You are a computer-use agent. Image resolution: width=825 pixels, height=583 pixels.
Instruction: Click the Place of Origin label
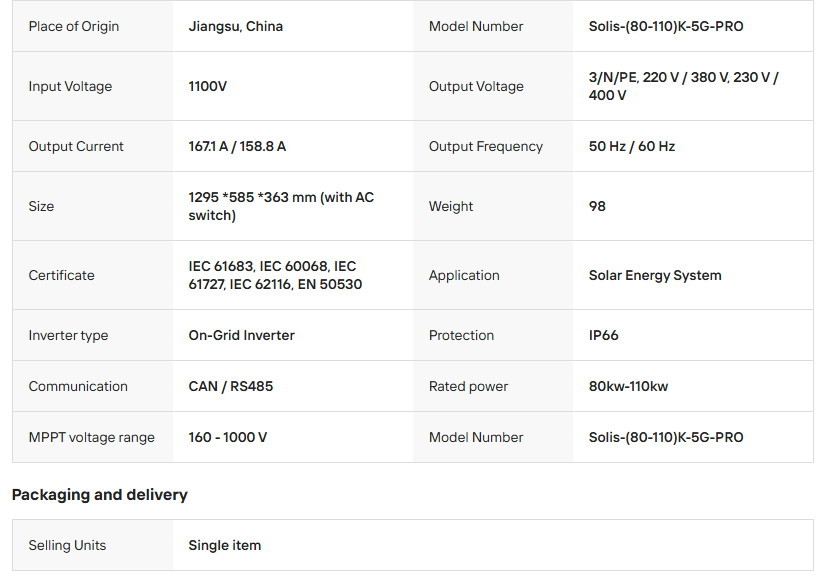73,27
